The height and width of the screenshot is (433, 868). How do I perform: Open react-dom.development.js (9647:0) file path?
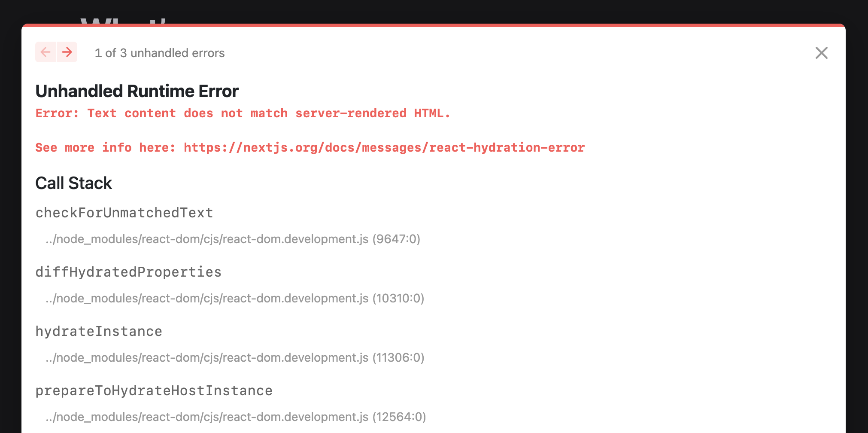point(233,239)
